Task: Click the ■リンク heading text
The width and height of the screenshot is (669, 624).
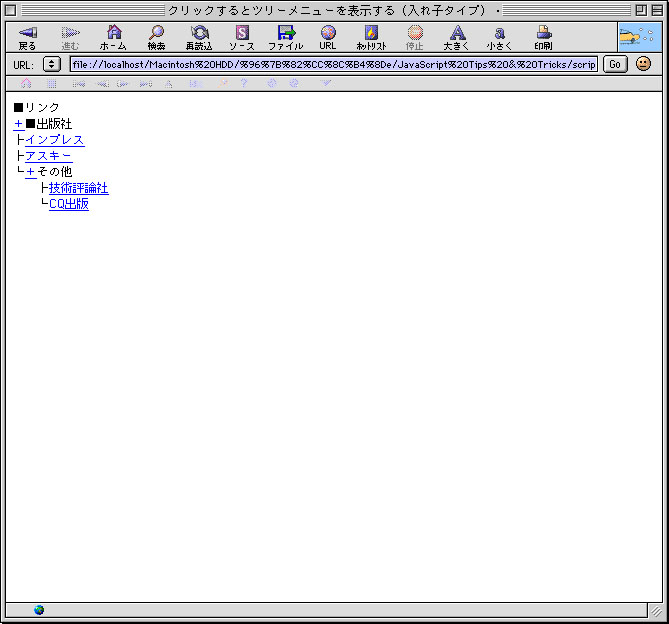Action: (36, 107)
